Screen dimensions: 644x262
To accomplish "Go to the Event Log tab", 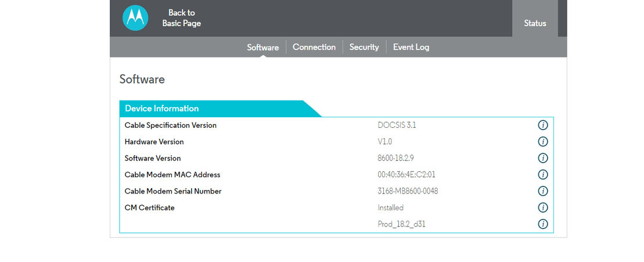I will (411, 47).
